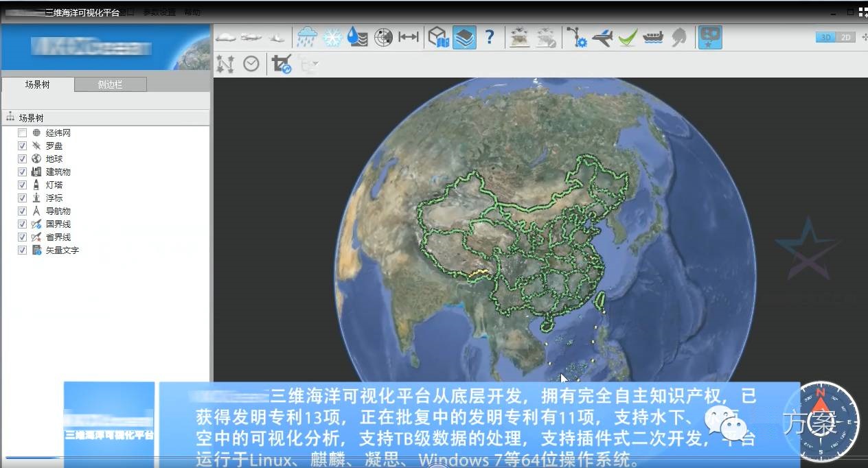Click the crop with blue refresh icon
This screenshot has width=868, height=468.
(x=282, y=64)
